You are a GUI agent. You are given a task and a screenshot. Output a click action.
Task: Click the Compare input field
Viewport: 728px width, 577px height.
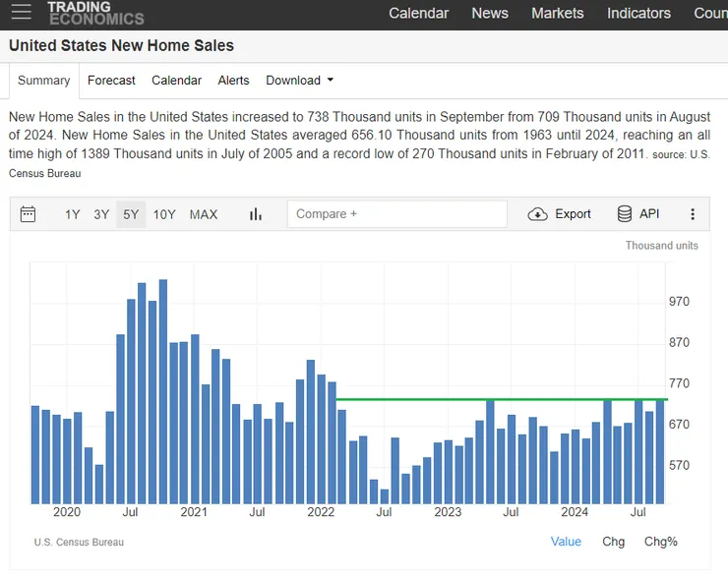click(x=396, y=214)
